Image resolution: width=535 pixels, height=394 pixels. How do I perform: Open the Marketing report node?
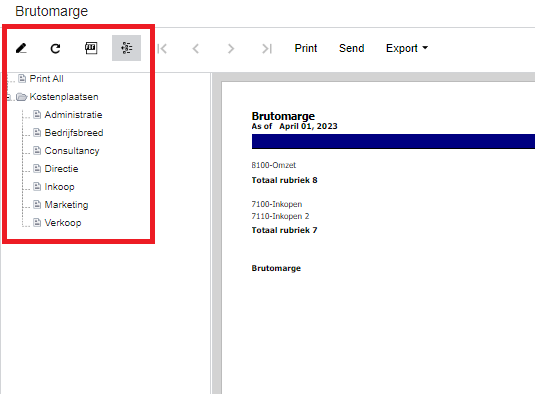[x=66, y=205]
